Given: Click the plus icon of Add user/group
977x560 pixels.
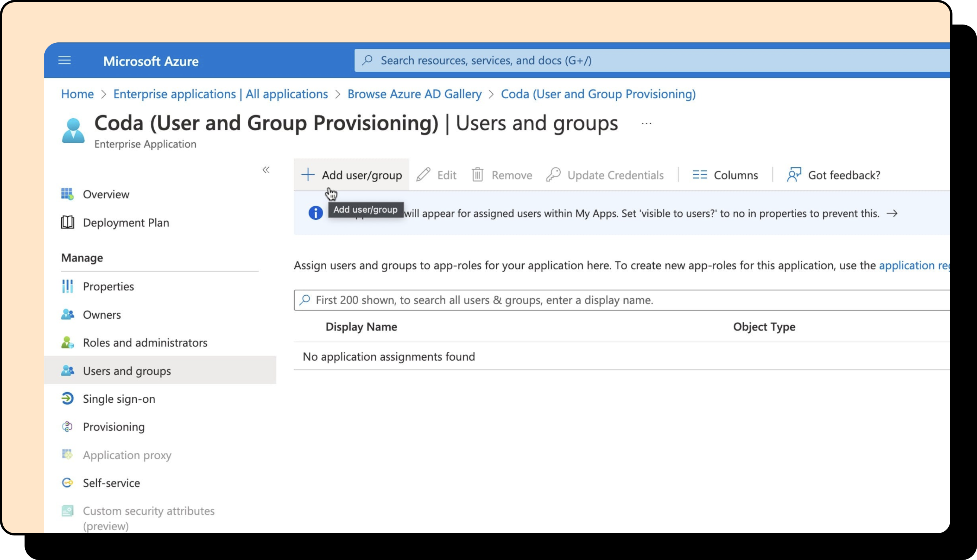Looking at the screenshot, I should (308, 175).
